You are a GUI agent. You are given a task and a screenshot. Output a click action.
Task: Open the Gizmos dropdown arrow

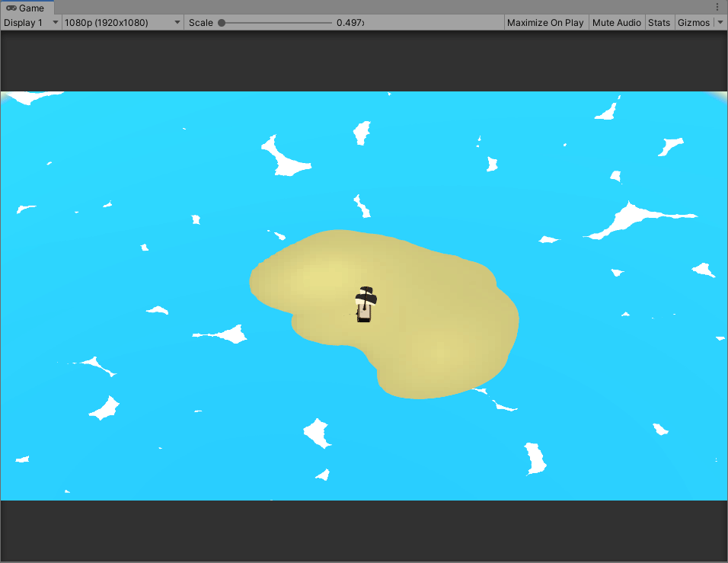tap(720, 23)
